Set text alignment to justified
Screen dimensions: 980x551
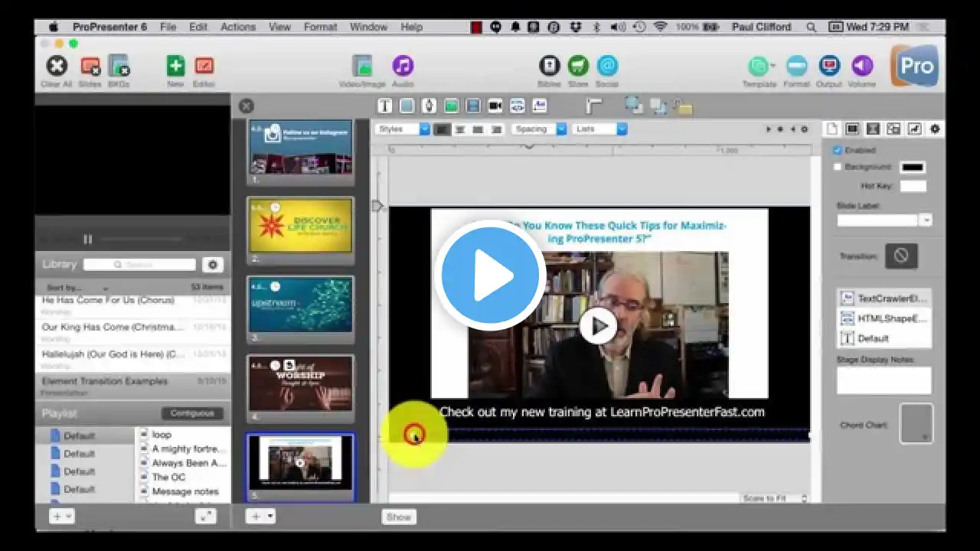click(497, 129)
